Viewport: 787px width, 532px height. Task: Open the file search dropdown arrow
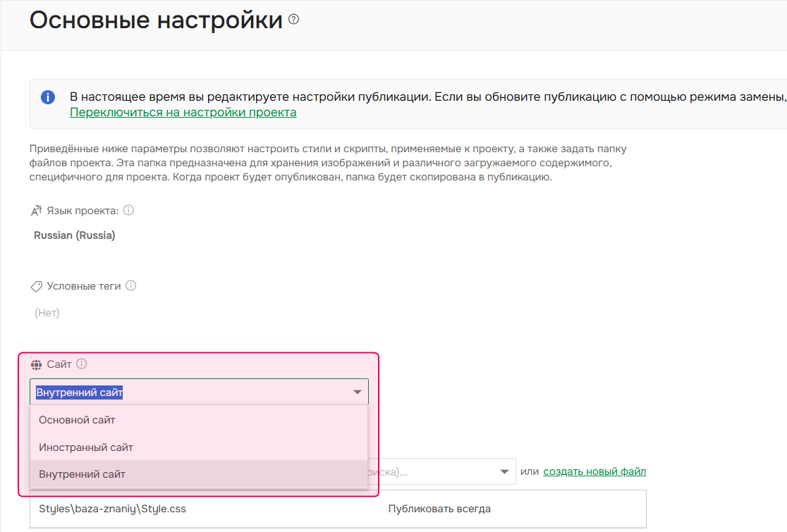pyautogui.click(x=504, y=471)
